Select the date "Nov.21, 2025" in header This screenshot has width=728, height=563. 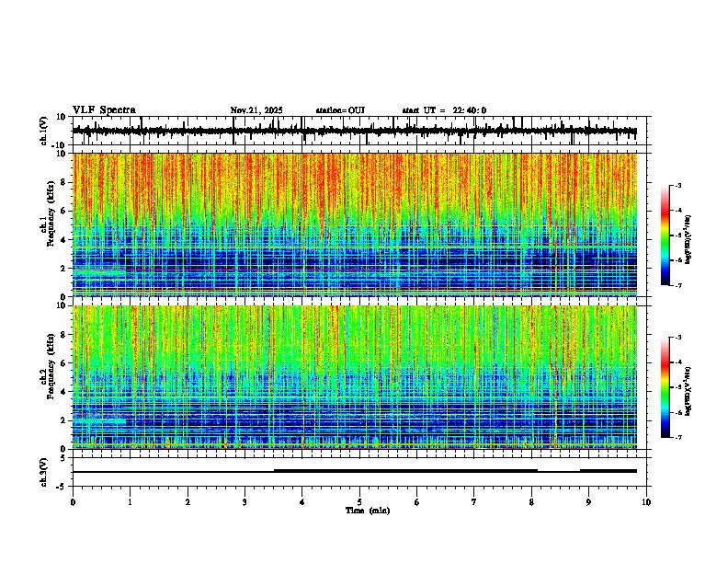pos(256,110)
